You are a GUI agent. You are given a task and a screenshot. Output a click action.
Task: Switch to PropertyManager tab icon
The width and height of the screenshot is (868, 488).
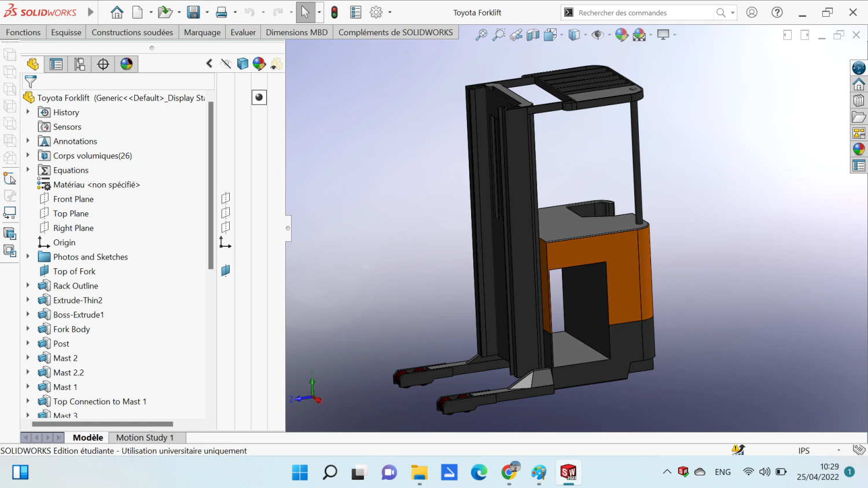coord(56,64)
